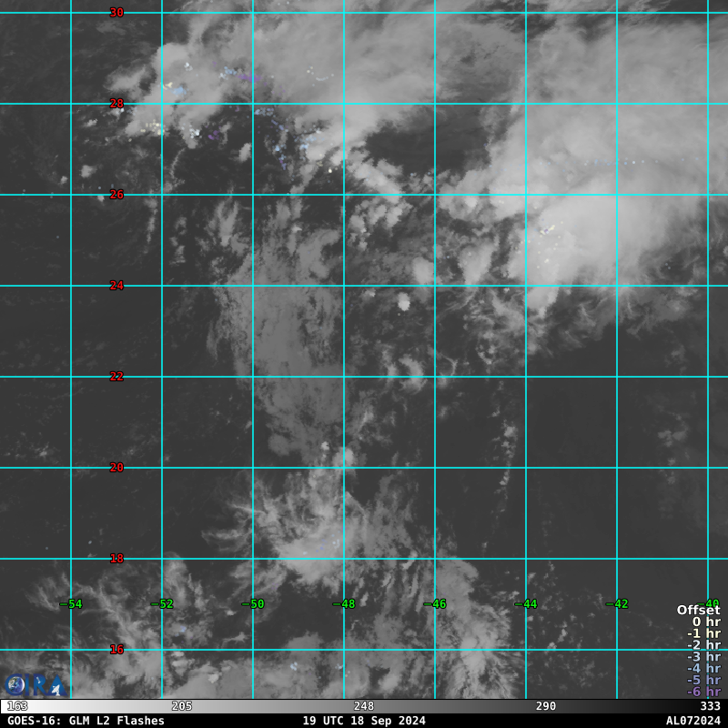Click latitude label 22
The width and height of the screenshot is (728, 728).
(116, 377)
